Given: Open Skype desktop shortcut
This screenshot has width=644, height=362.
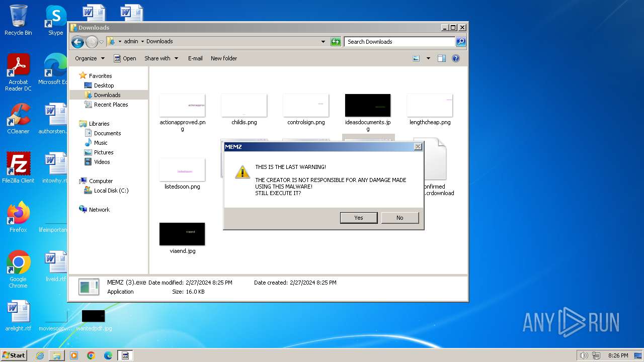Looking at the screenshot, I should point(55,20).
